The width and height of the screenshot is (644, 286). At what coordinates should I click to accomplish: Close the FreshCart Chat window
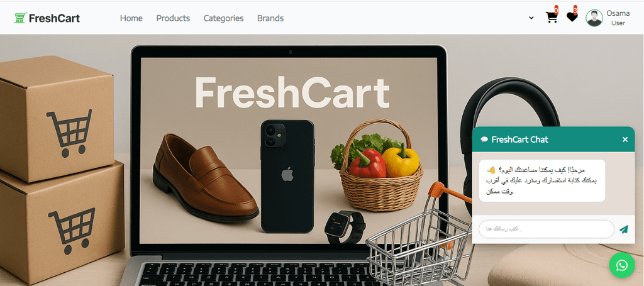[x=625, y=140]
